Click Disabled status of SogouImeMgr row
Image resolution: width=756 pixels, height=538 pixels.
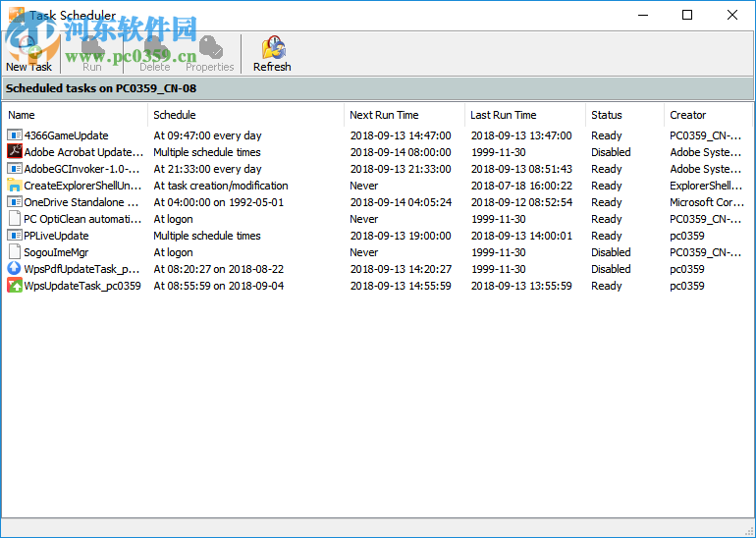pos(611,252)
